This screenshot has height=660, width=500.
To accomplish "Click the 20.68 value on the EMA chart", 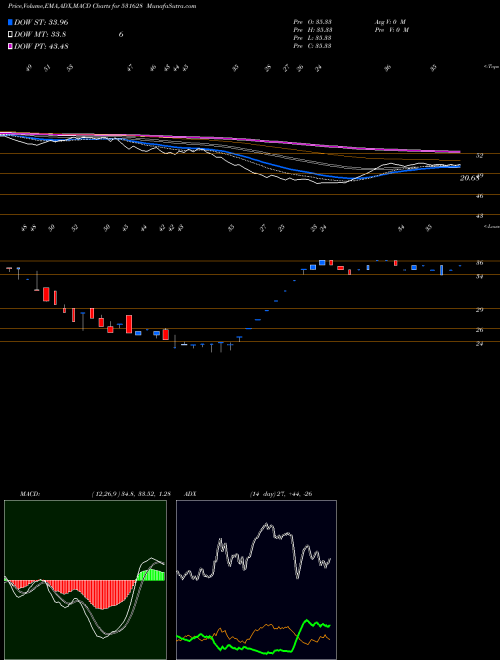I will coord(470,178).
